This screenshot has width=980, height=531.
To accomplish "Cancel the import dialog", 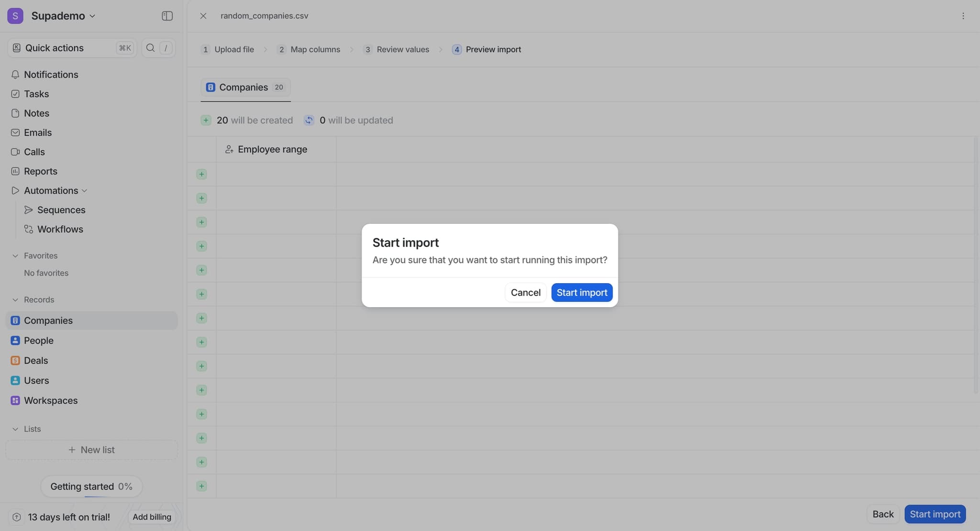I will click(x=525, y=292).
